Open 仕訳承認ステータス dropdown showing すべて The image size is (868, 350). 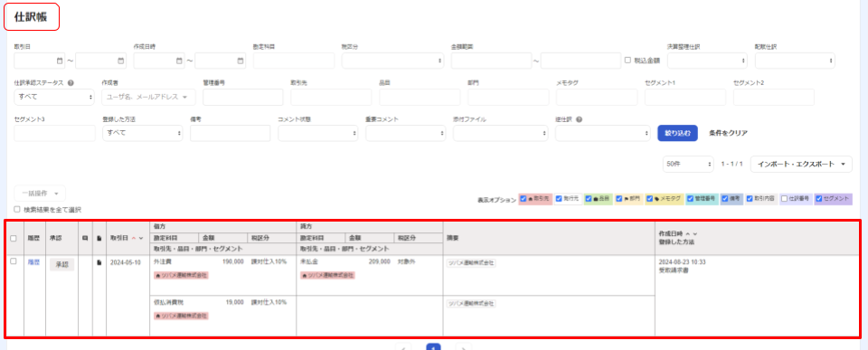point(54,97)
